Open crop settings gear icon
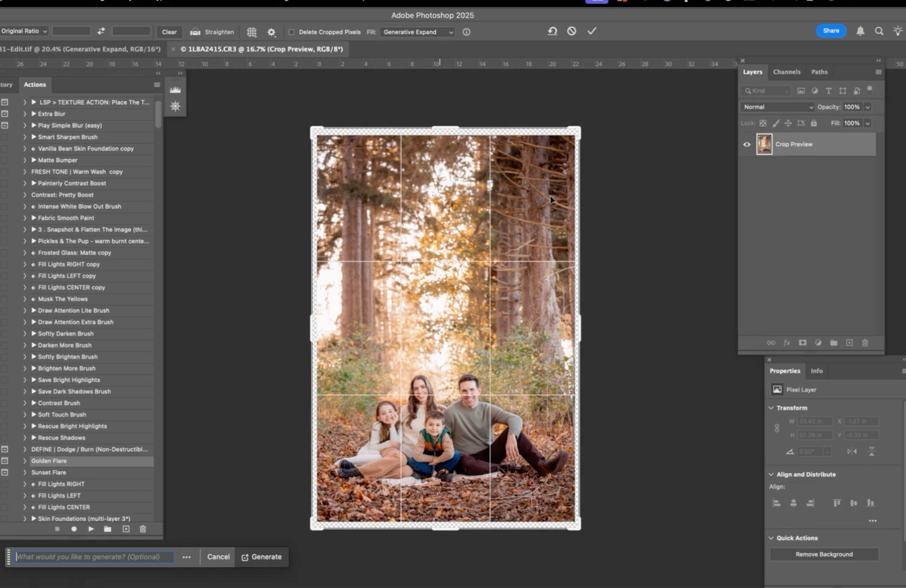Viewport: 906px width, 588px height. [272, 32]
